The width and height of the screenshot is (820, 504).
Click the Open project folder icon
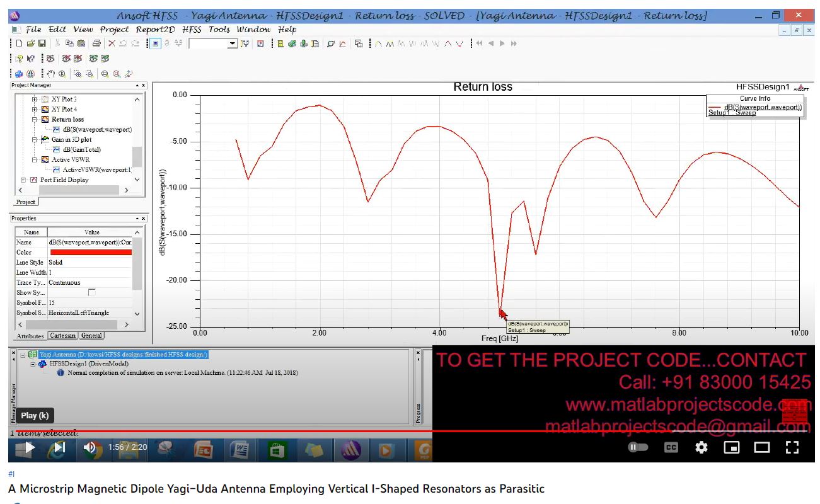[x=30, y=43]
